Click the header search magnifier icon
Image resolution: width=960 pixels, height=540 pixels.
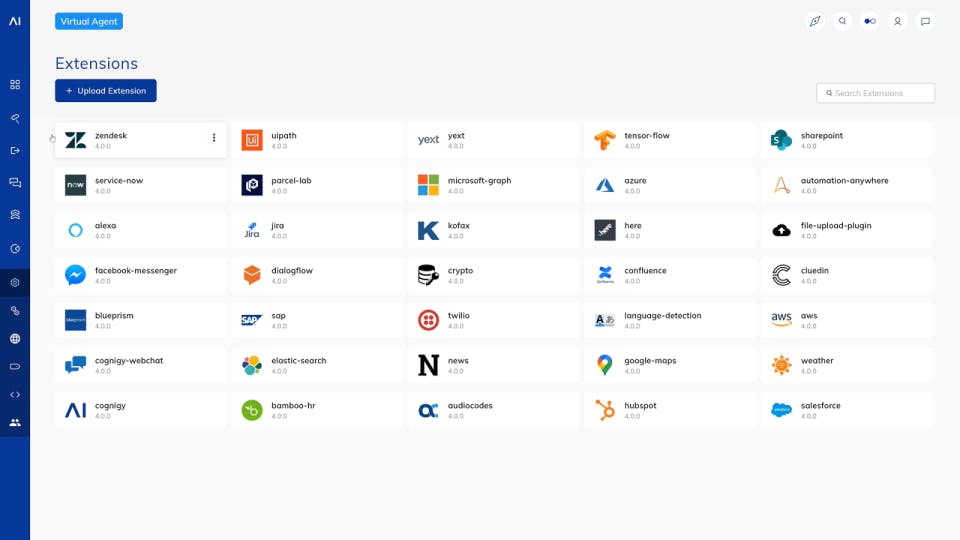pyautogui.click(x=842, y=21)
